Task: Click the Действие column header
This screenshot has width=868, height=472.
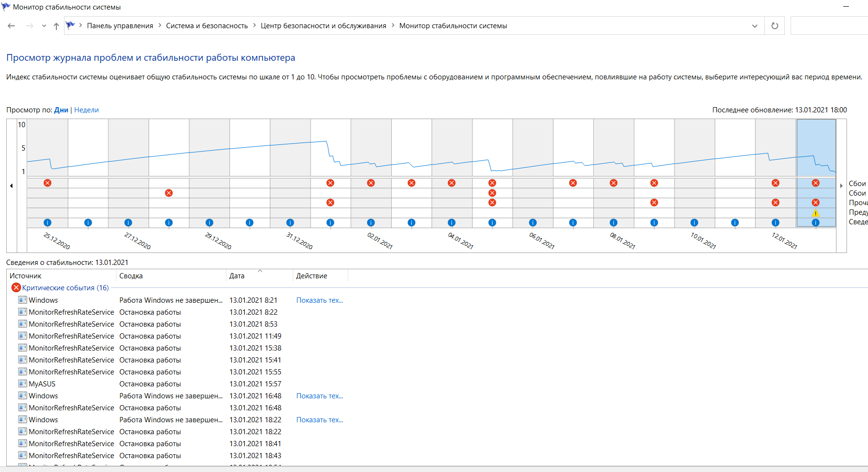Action: tap(321, 276)
